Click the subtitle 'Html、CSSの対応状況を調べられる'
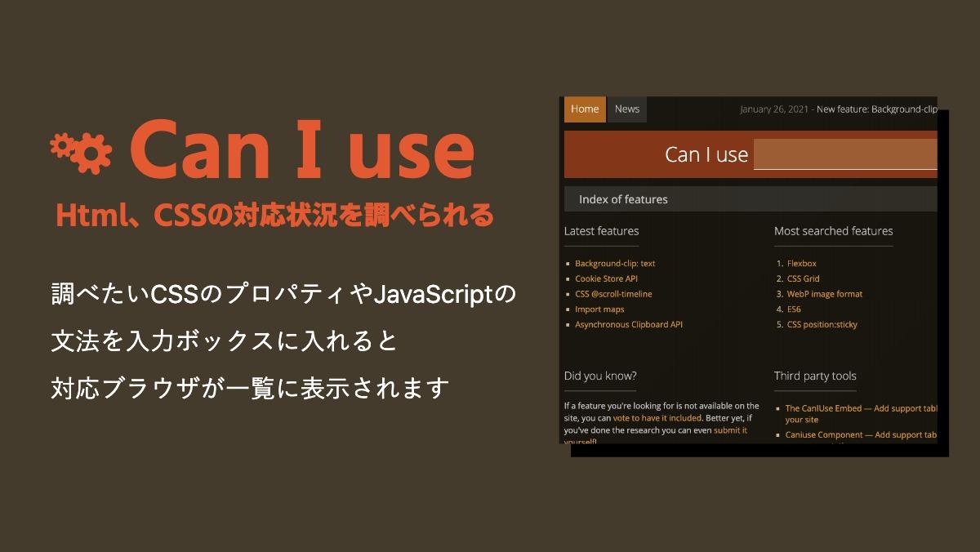980x552 pixels. 275,216
